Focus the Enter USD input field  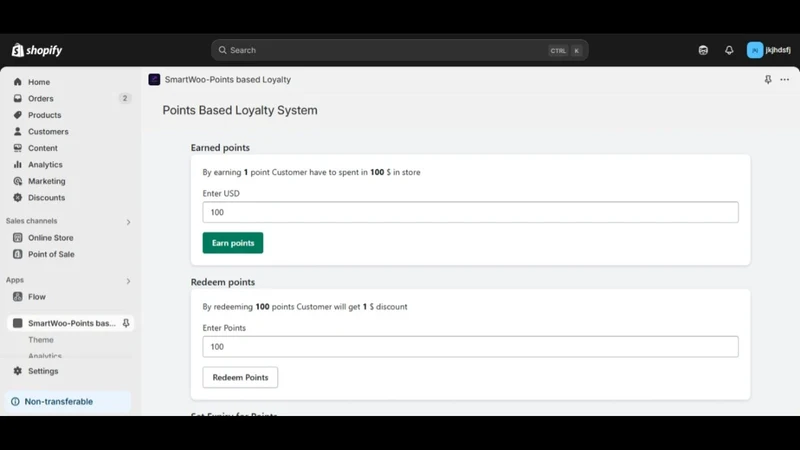[x=470, y=212]
